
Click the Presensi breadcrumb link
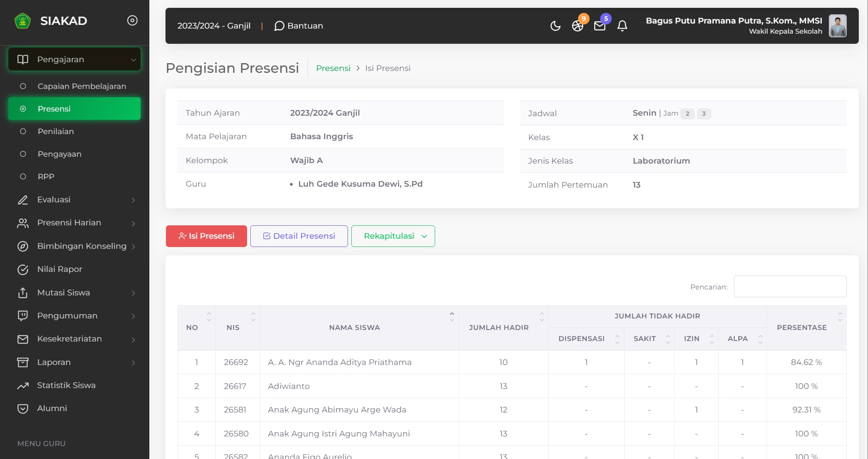333,68
